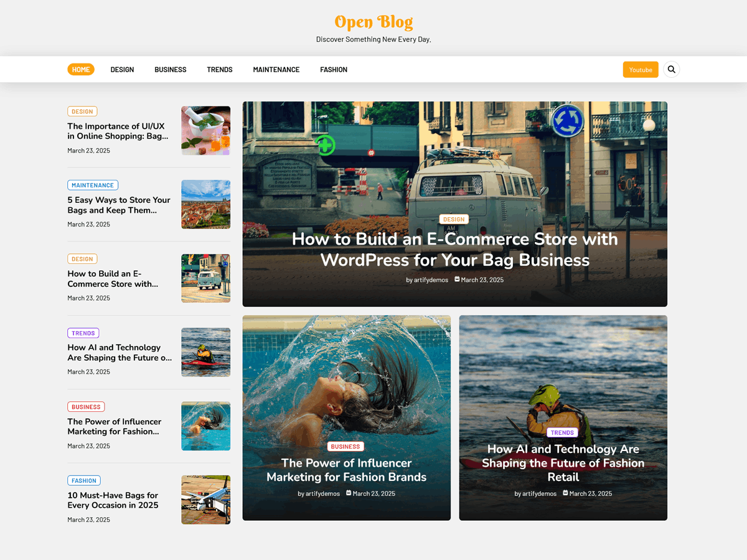Open the Fashion menu item
The width and height of the screenshot is (747, 560).
pos(334,70)
